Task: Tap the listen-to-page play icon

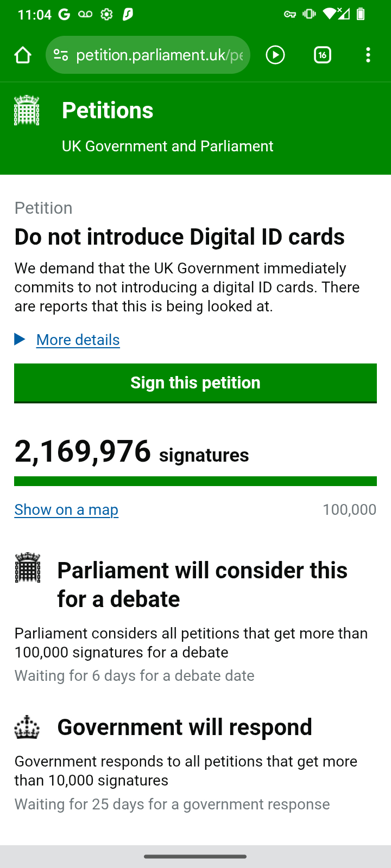Action: pyautogui.click(x=275, y=55)
